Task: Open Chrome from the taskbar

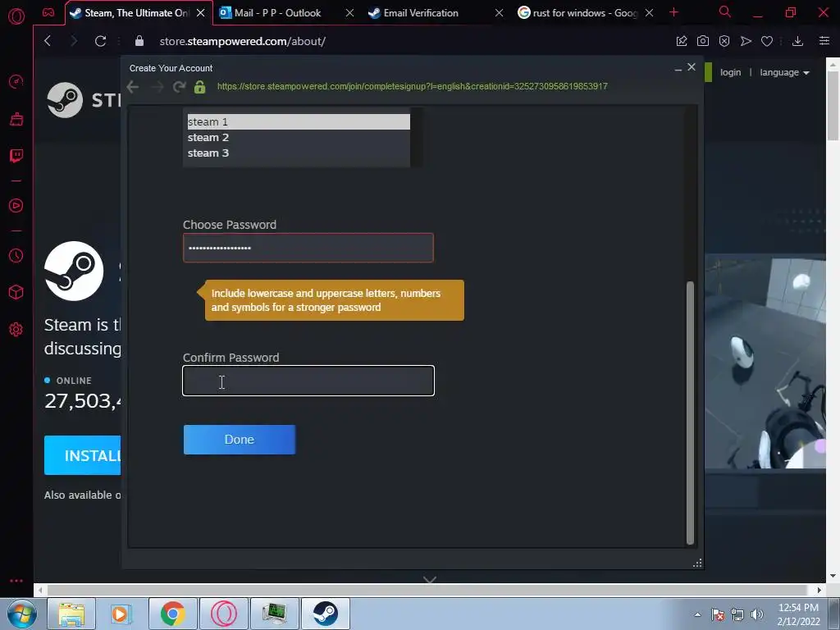Action: 173,614
